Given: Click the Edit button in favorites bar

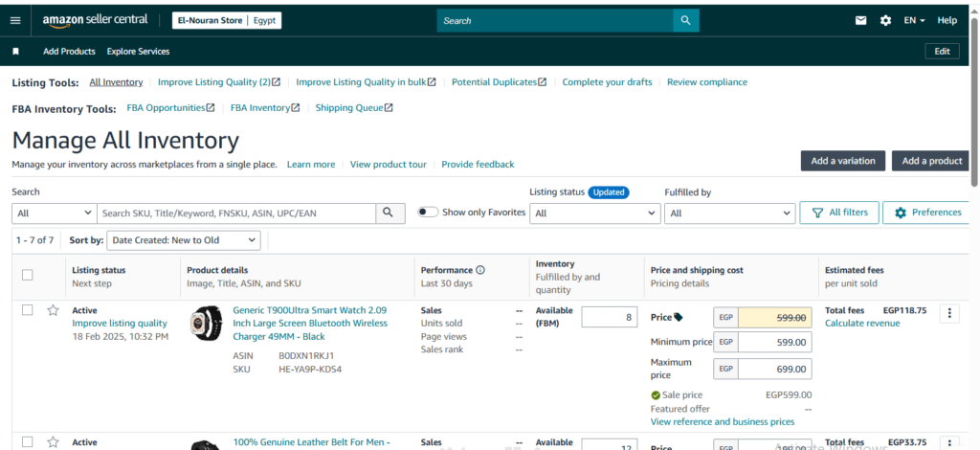Looking at the screenshot, I should pyautogui.click(x=942, y=52).
